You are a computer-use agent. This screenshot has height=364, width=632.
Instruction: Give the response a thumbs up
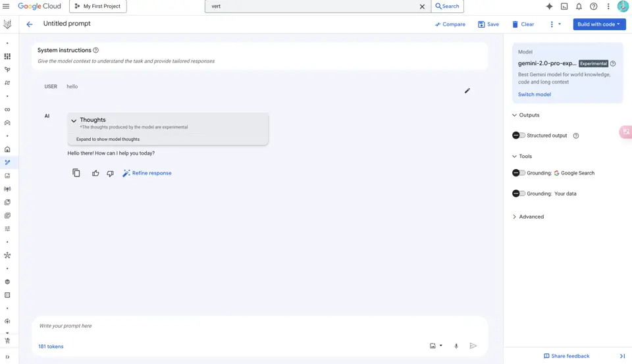[95, 173]
